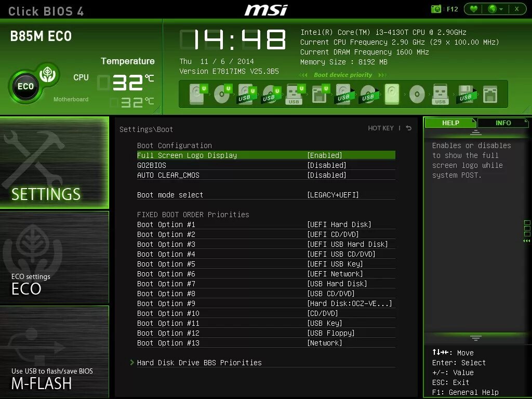This screenshot has height=399, width=532.
Task: Change Boot Option #3 UEFI USB Hard Disk value
Action: click(x=348, y=244)
